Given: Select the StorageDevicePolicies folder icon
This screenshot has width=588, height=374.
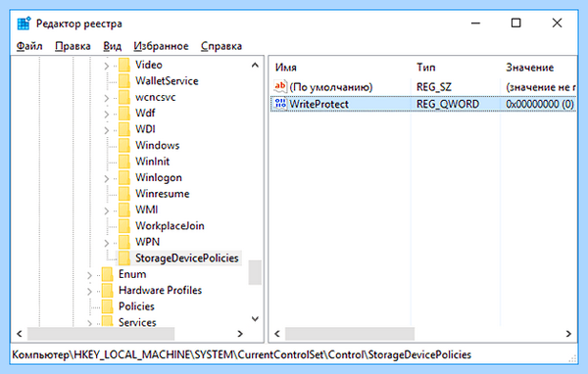Looking at the screenshot, I should click(x=124, y=257).
